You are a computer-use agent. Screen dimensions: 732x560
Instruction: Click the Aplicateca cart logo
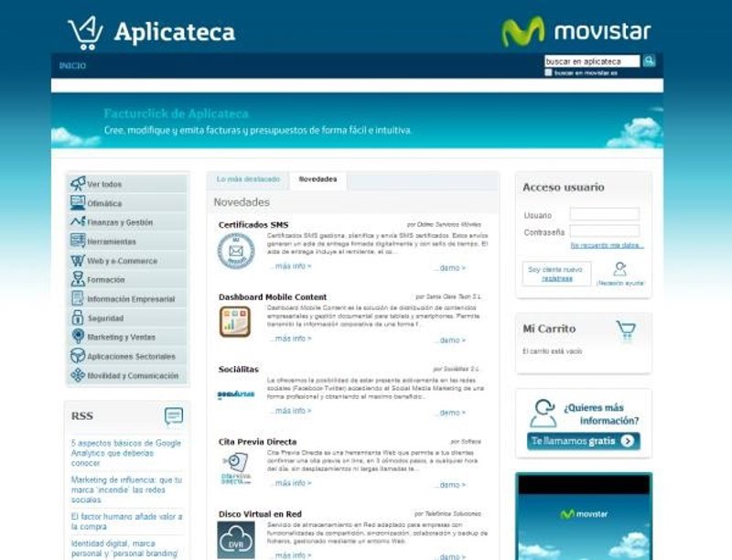click(x=85, y=33)
